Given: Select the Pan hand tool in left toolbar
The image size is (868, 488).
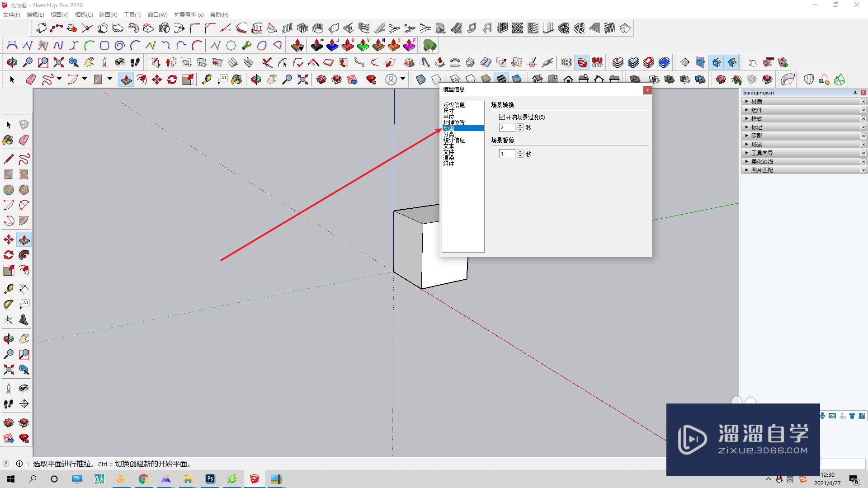Looking at the screenshot, I should (x=24, y=338).
